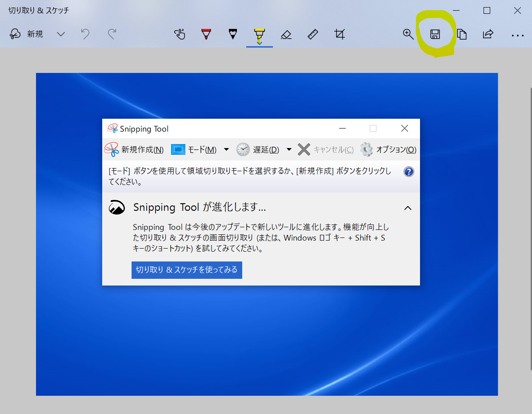Minimize the 切り取り & スケッチ window
Image resolution: width=532 pixels, height=414 pixels.
coord(456,11)
